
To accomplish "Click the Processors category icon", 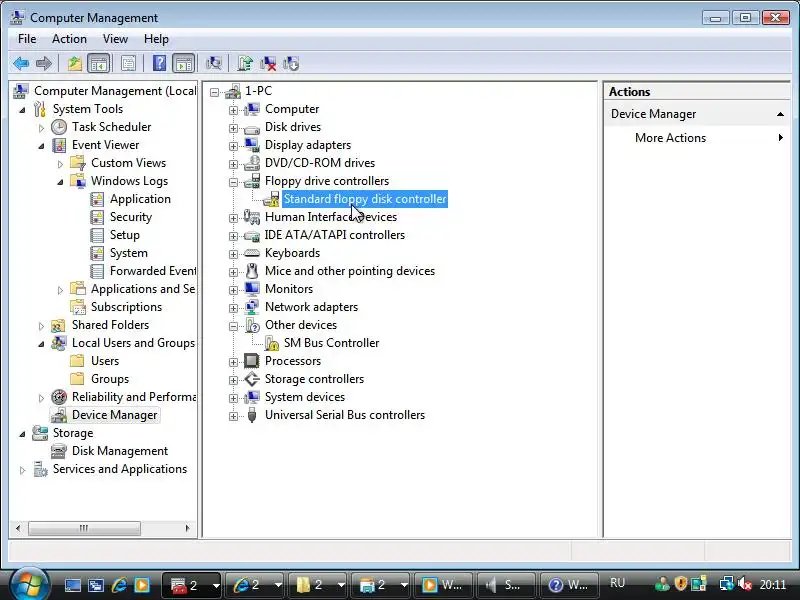I will (252, 361).
